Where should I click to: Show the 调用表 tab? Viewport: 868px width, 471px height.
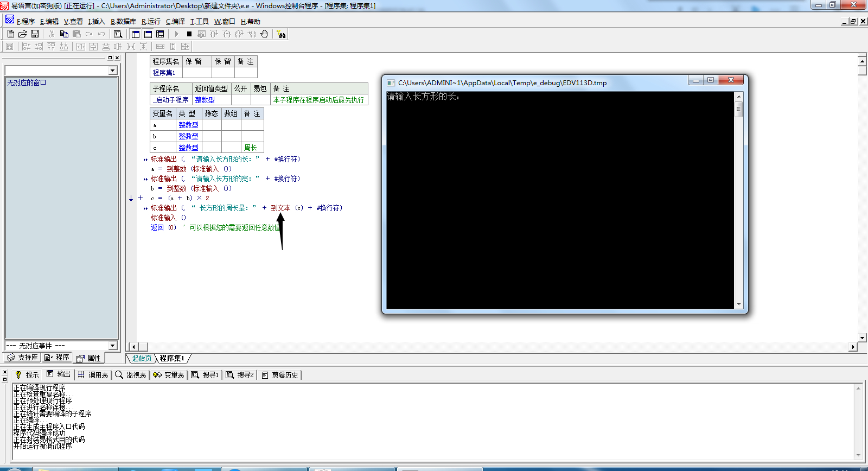pos(93,375)
